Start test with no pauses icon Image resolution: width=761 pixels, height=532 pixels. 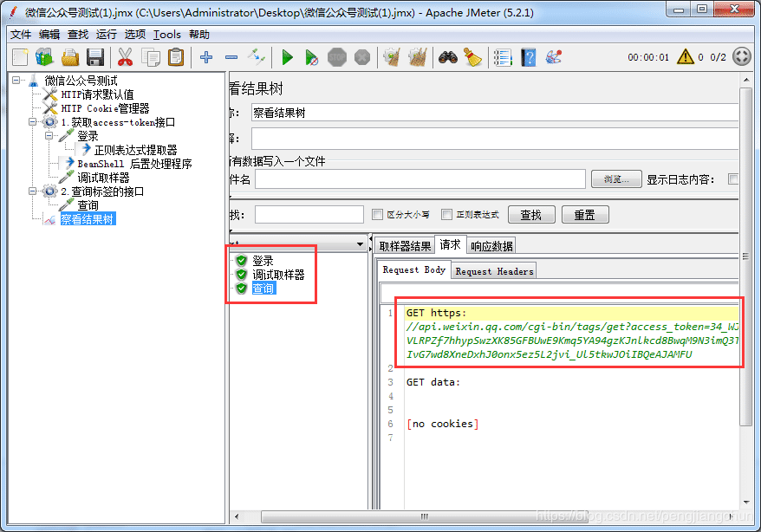click(311, 57)
